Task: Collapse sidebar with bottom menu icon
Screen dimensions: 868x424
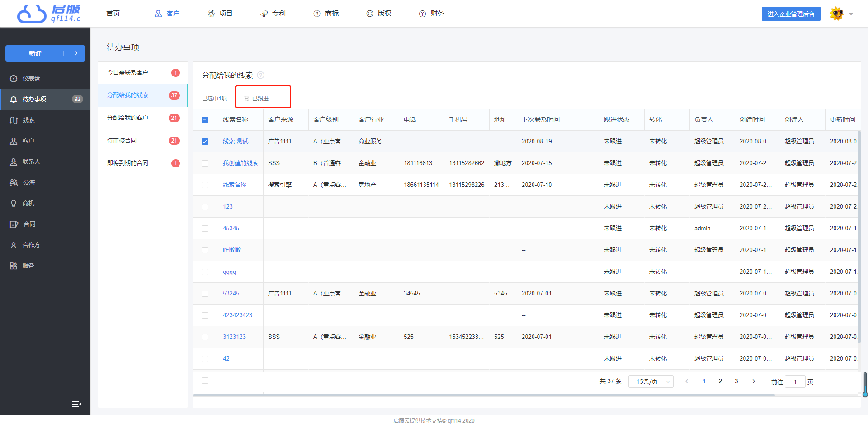Action: (x=76, y=404)
